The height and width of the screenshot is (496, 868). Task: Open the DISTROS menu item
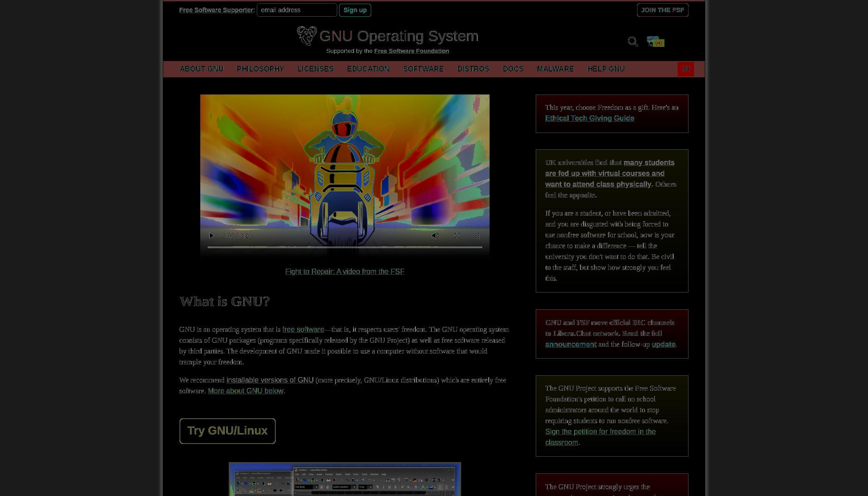[473, 69]
